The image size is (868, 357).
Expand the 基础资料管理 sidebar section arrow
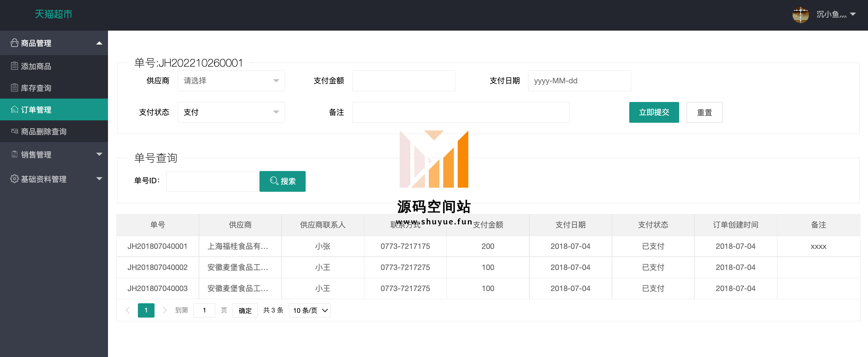[99, 179]
